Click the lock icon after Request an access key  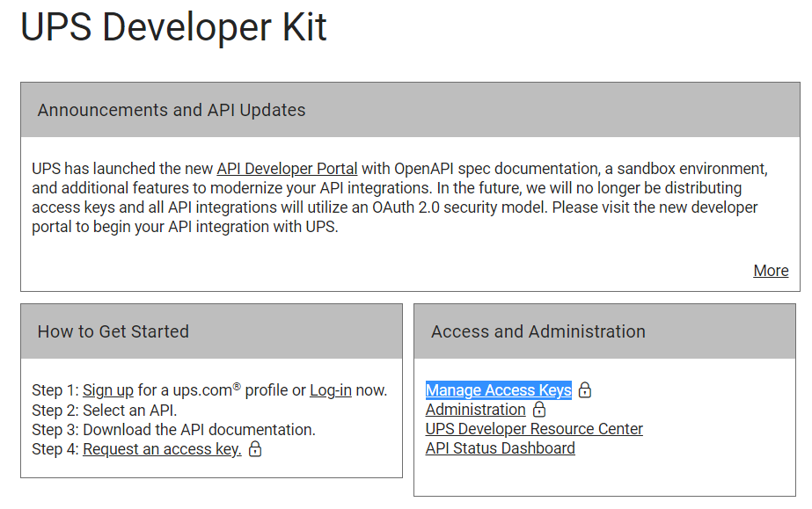click(255, 449)
